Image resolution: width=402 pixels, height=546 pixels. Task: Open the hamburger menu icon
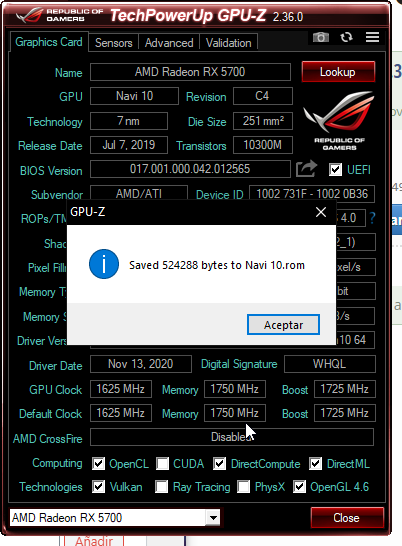tap(372, 37)
